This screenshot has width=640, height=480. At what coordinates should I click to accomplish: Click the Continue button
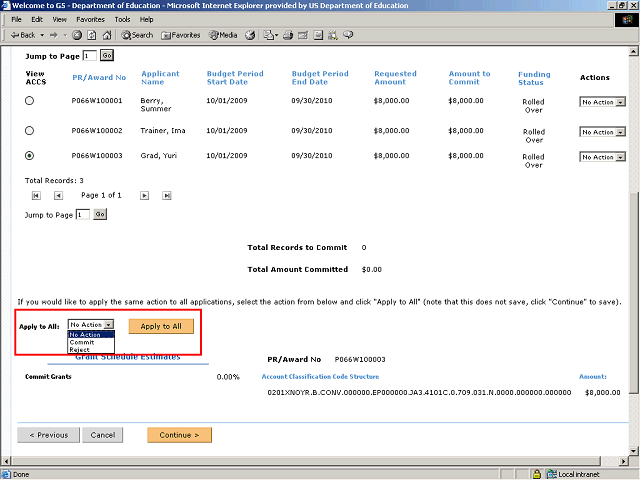click(179, 435)
